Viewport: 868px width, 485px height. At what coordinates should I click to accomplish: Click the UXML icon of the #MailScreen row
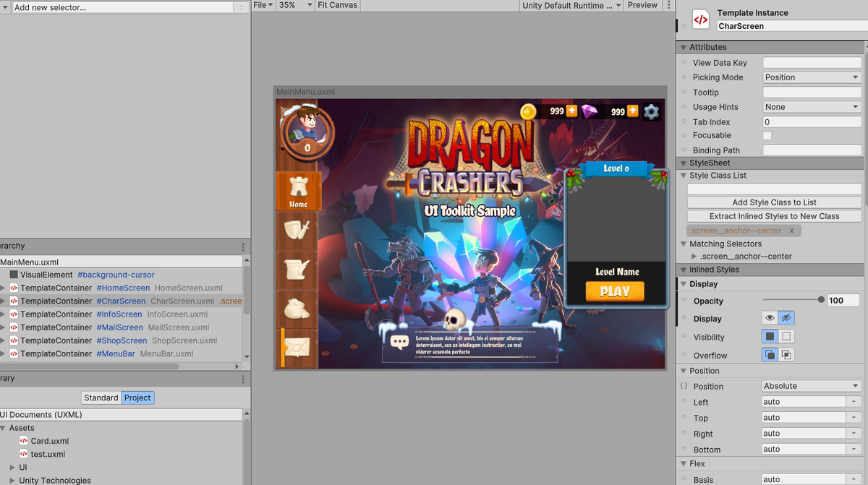[14, 327]
